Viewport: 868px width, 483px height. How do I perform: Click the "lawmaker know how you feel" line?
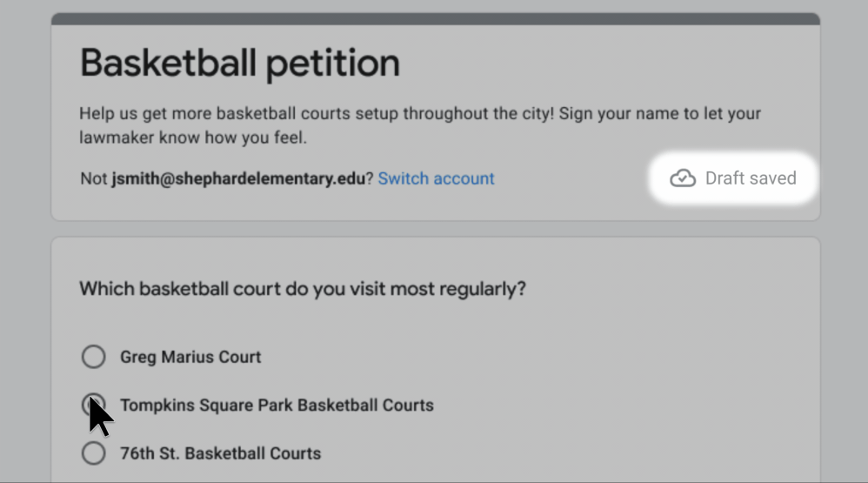click(193, 138)
